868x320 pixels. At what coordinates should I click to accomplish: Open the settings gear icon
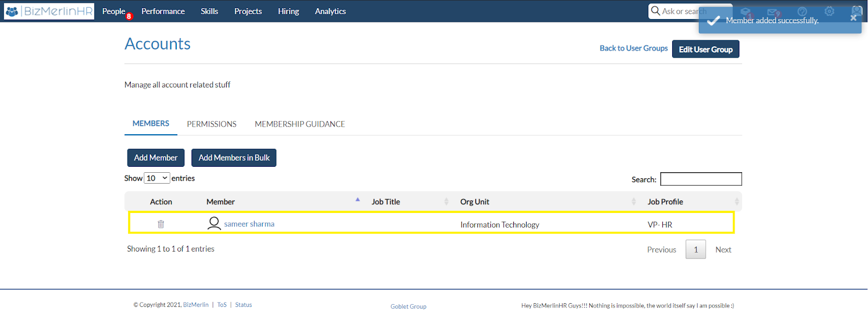829,11
